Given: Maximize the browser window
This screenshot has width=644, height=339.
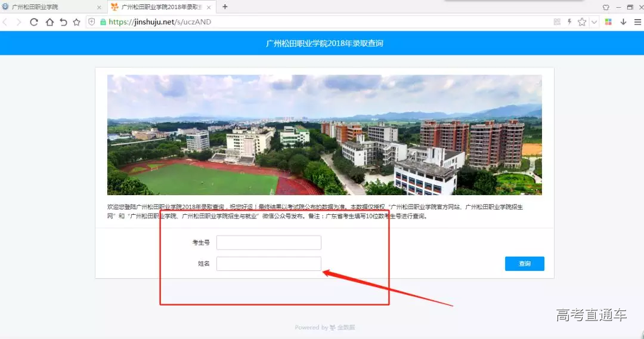Looking at the screenshot, I should pyautogui.click(x=630, y=7).
